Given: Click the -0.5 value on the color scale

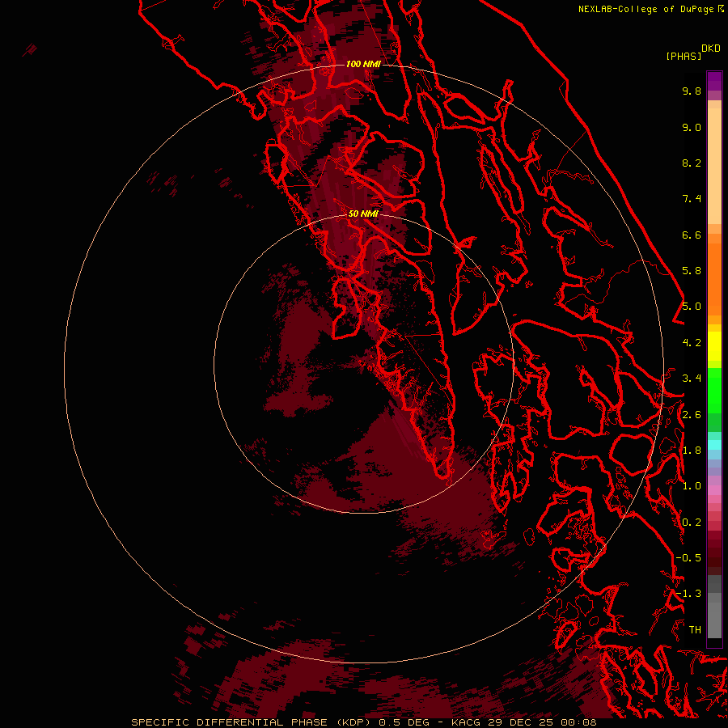Looking at the screenshot, I should pos(688,558).
